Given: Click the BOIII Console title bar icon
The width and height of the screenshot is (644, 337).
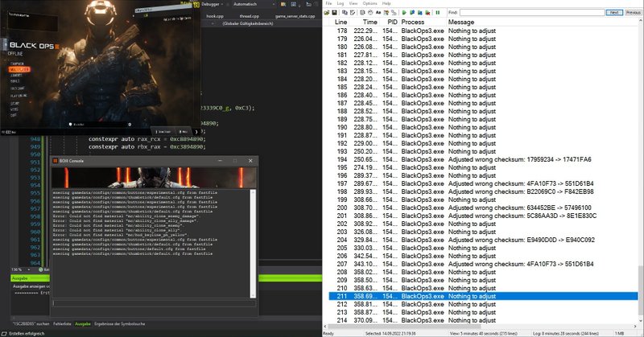Looking at the screenshot, I should click(x=55, y=161).
